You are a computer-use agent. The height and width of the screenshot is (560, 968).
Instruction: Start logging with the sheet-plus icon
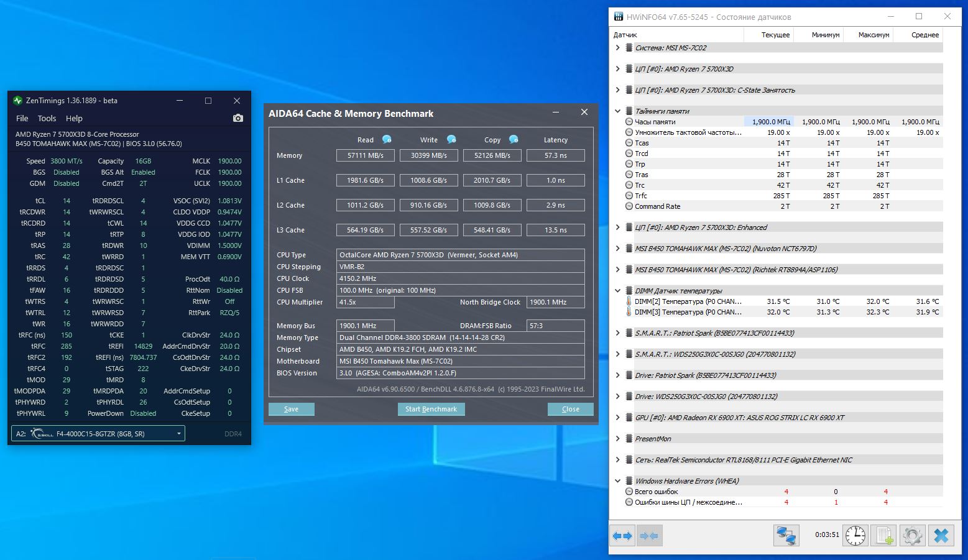884,535
